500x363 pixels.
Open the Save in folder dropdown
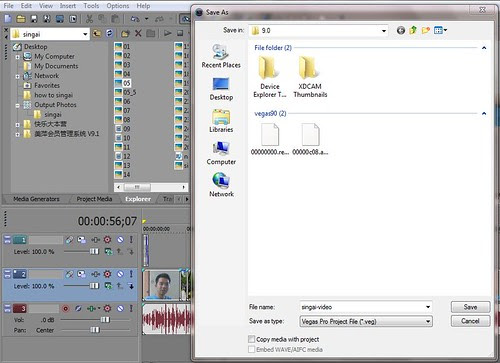click(384, 31)
